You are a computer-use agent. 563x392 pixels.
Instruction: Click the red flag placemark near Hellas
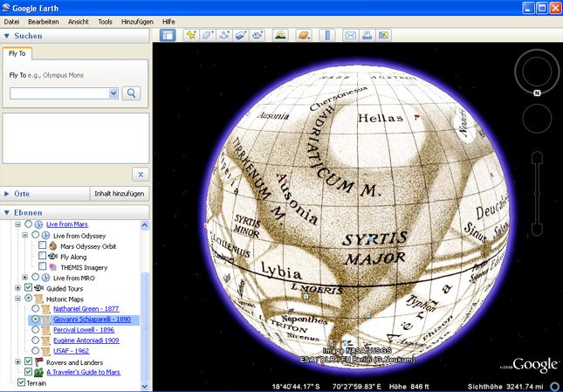[x=417, y=117]
